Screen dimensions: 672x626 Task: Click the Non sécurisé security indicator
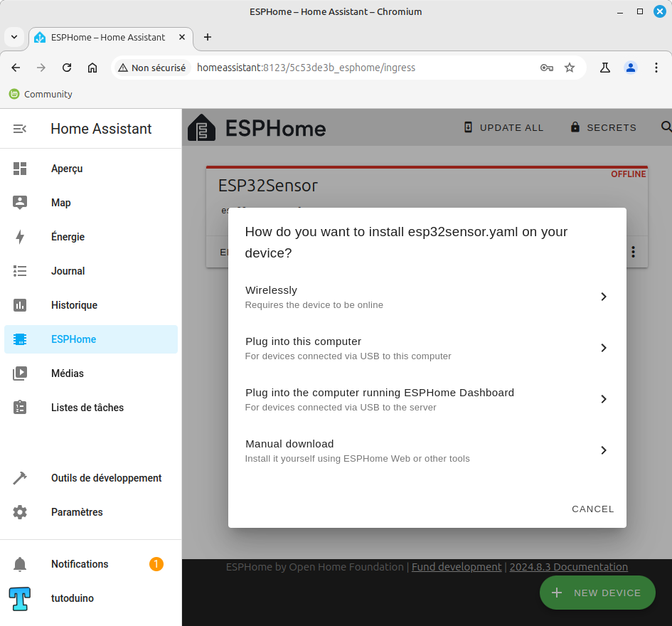[152, 68]
